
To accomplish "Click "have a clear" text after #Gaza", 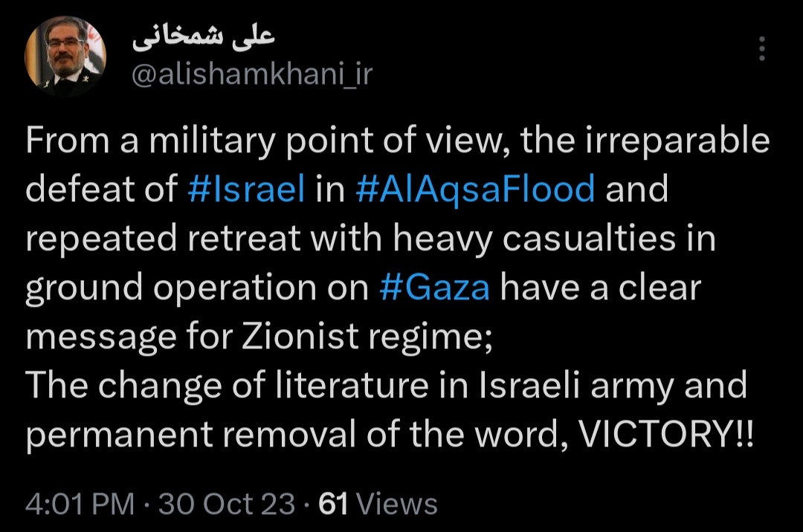I will point(600,288).
